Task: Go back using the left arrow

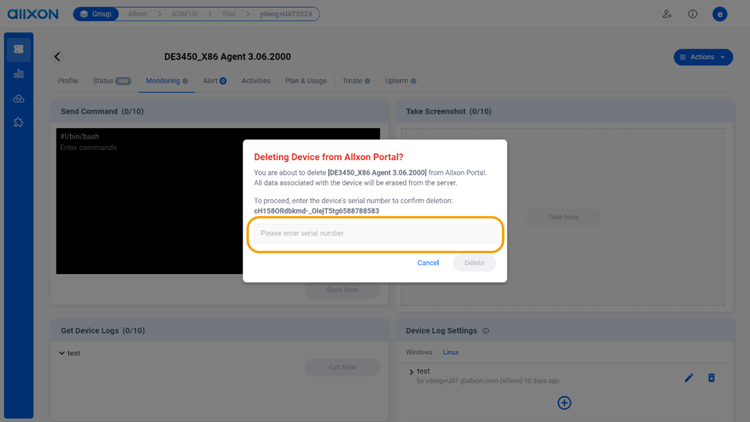Action: click(57, 57)
